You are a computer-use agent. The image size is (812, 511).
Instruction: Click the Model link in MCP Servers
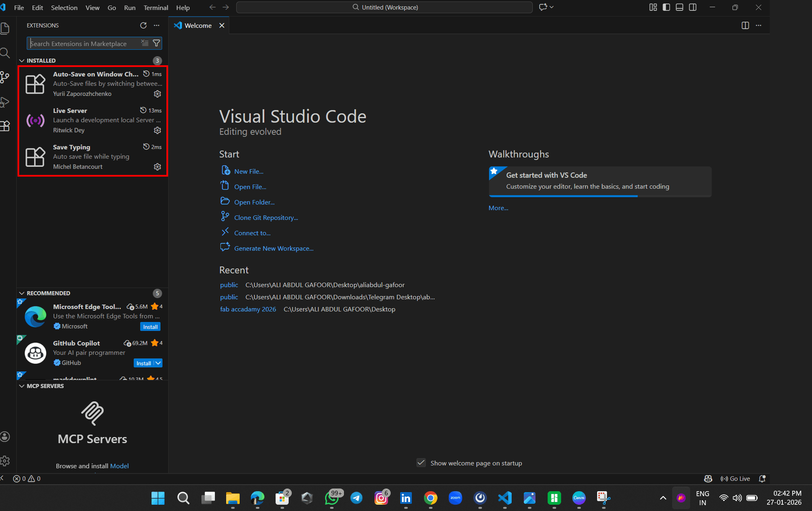119,466
